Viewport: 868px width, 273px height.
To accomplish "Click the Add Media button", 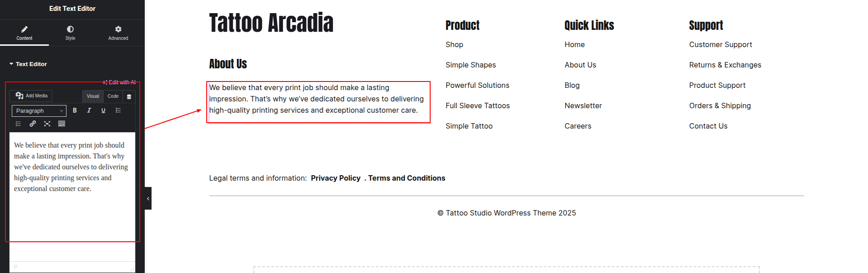I will pyautogui.click(x=31, y=96).
